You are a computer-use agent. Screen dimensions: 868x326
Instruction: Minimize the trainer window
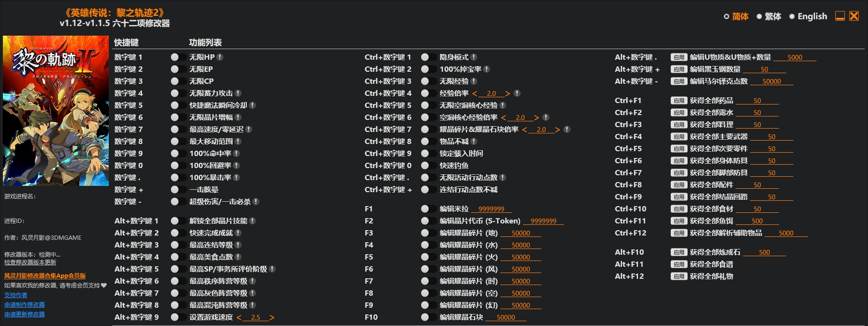pos(840,16)
